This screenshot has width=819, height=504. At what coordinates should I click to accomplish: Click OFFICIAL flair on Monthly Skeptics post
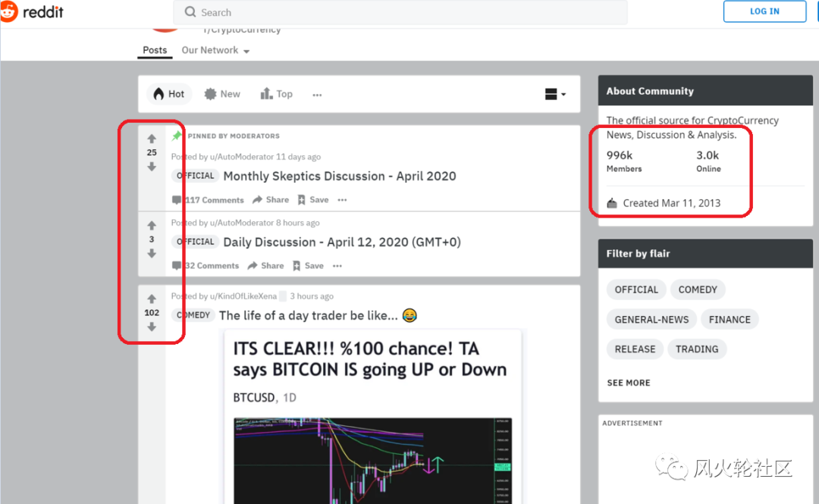coord(195,176)
